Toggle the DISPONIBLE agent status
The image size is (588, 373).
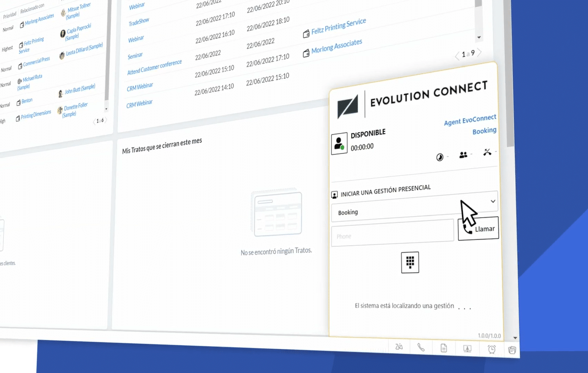coord(368,132)
